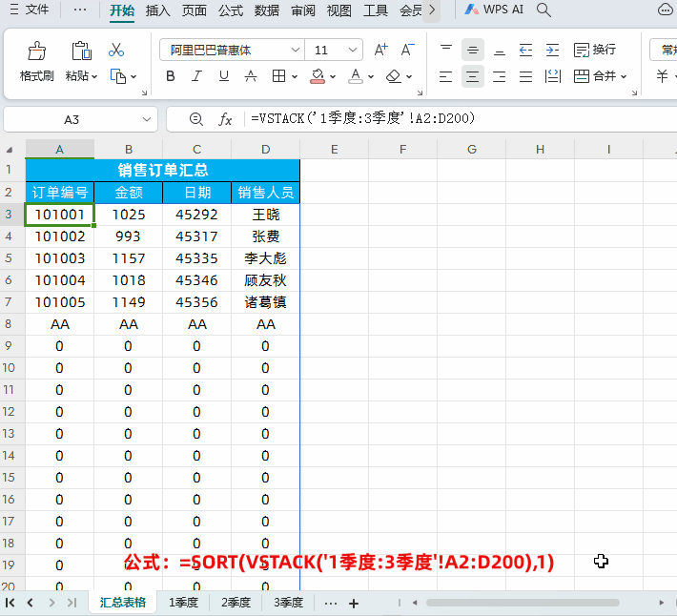Screen dimensions: 677x616
Task: Toggle italic formatting
Action: (197, 76)
